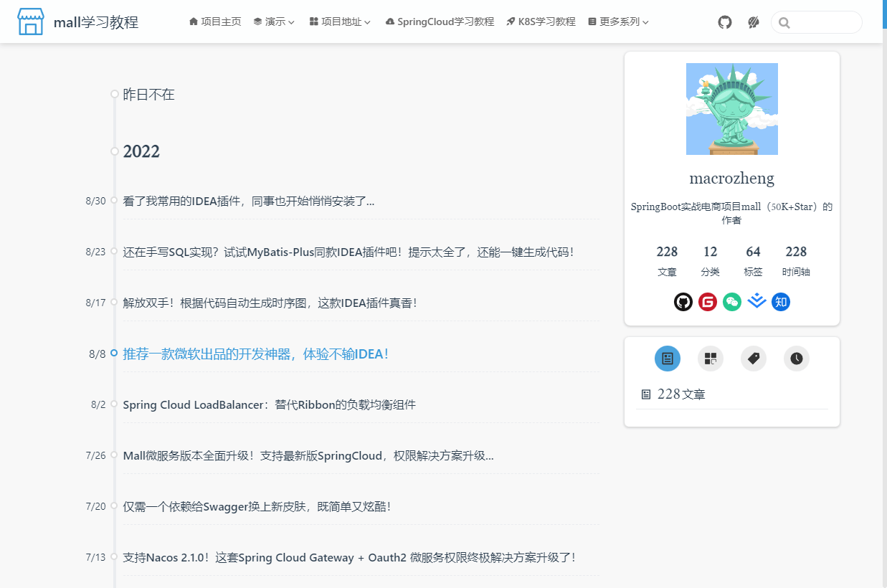Open article 推荐一款微软出品的开发神器
The image size is (887, 588).
256,354
